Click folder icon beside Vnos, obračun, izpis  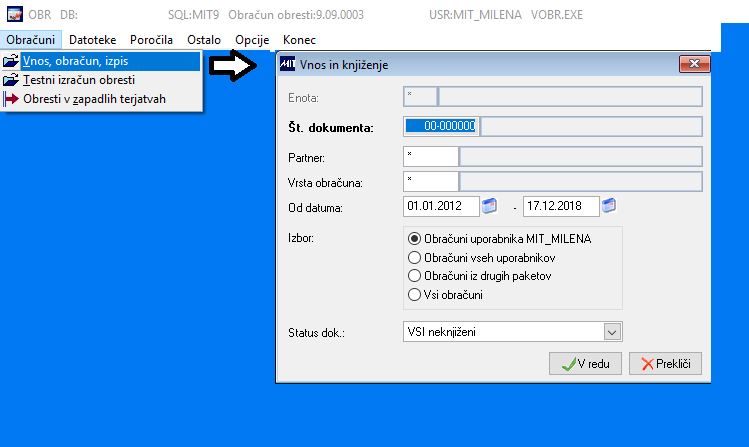coord(11,62)
